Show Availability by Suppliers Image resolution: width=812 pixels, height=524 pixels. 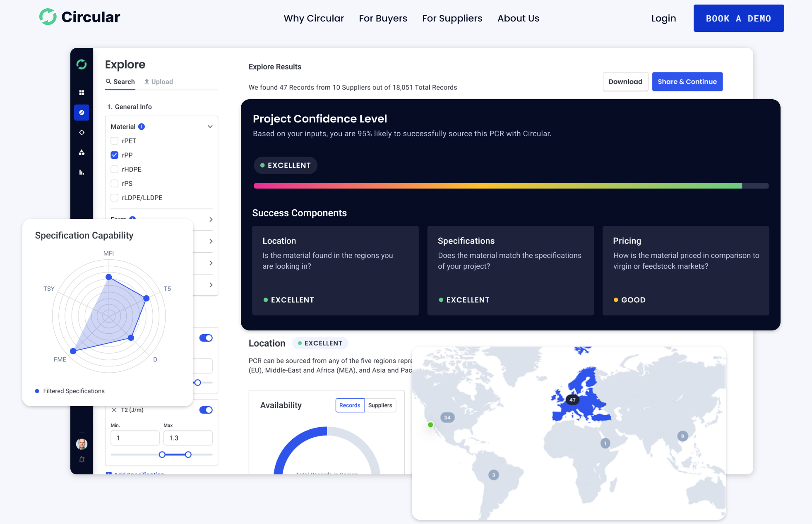pyautogui.click(x=380, y=405)
